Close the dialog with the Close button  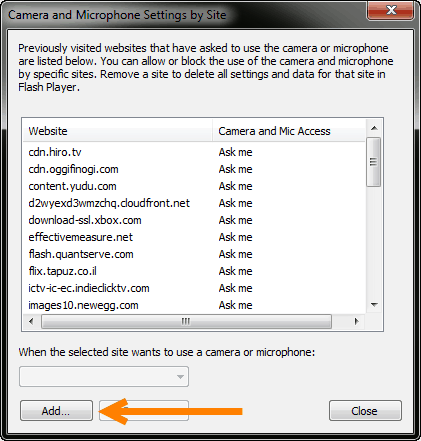[x=365, y=411]
